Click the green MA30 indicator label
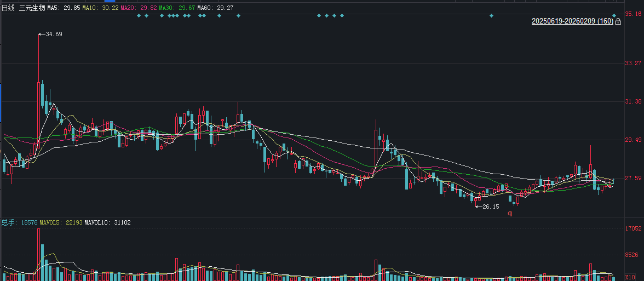Image resolution: width=644 pixels, height=281 pixels. pos(177,8)
